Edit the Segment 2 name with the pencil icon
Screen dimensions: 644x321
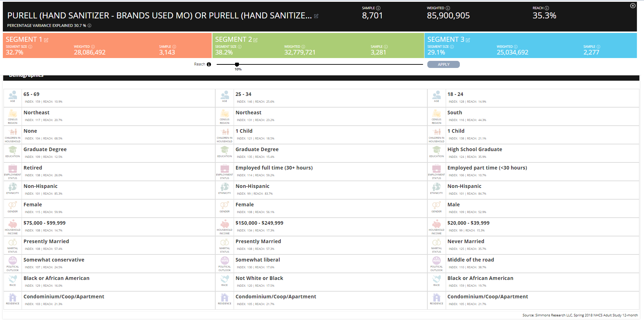pos(256,40)
